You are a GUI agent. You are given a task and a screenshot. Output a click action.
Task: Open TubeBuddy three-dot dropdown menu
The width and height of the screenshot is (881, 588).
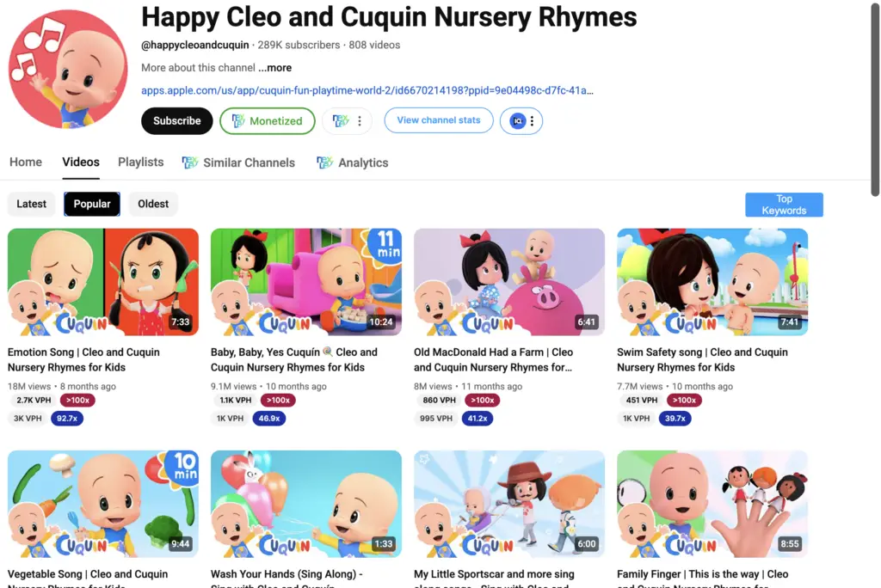[x=360, y=120]
